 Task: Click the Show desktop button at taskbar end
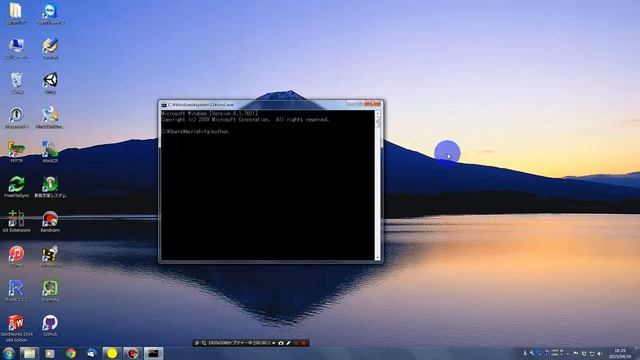click(637, 353)
